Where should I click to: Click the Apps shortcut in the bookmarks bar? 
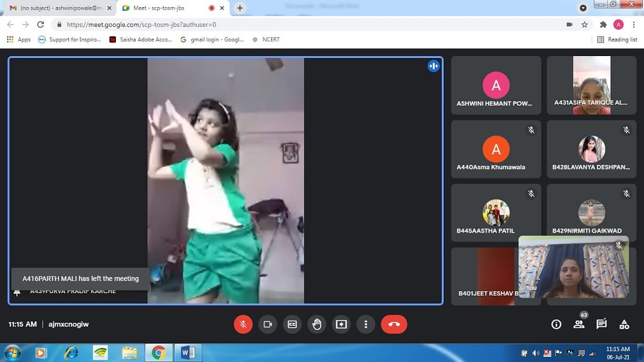pyautogui.click(x=19, y=39)
